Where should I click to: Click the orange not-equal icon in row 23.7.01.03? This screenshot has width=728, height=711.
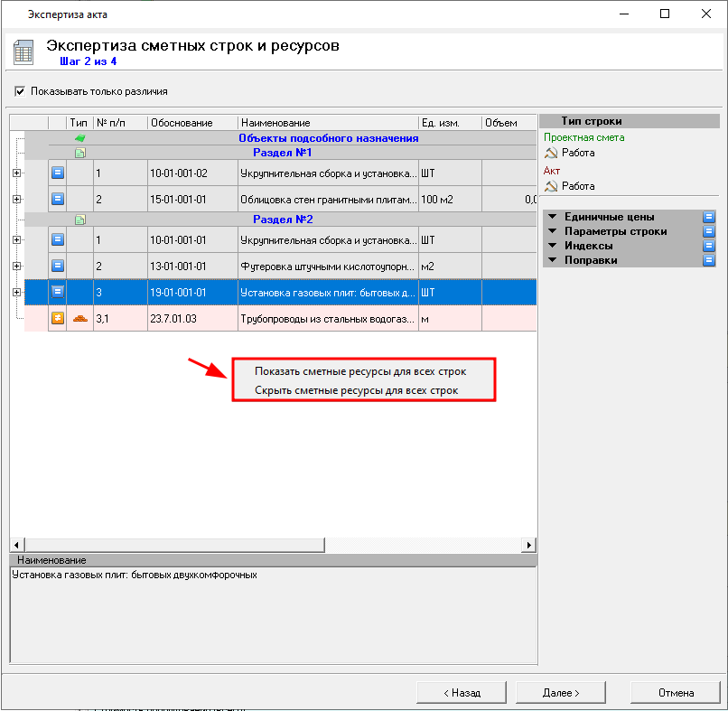point(57,318)
